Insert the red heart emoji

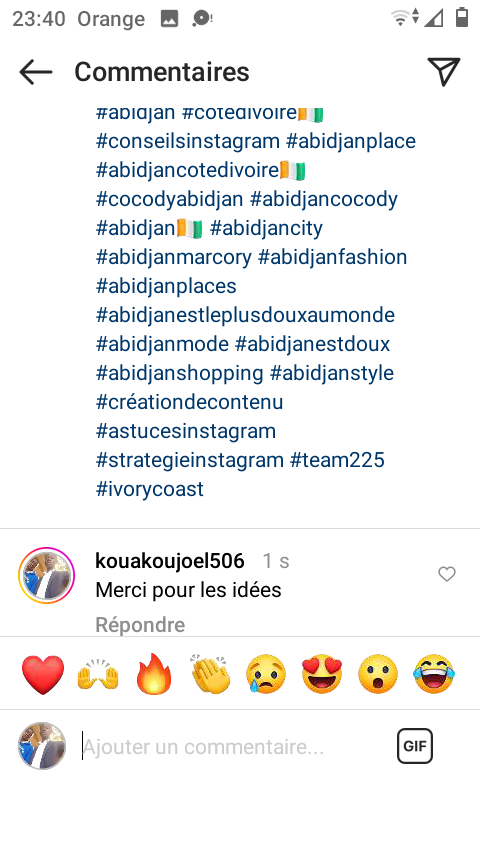click(x=43, y=674)
